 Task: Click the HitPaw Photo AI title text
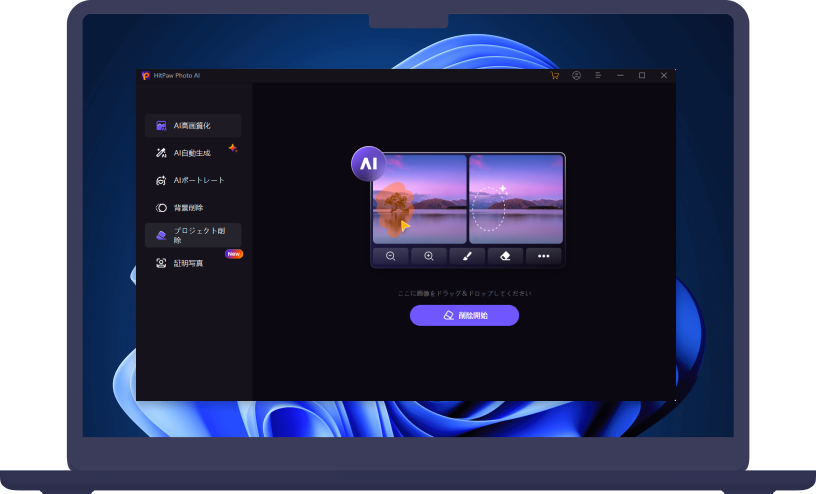[x=176, y=75]
